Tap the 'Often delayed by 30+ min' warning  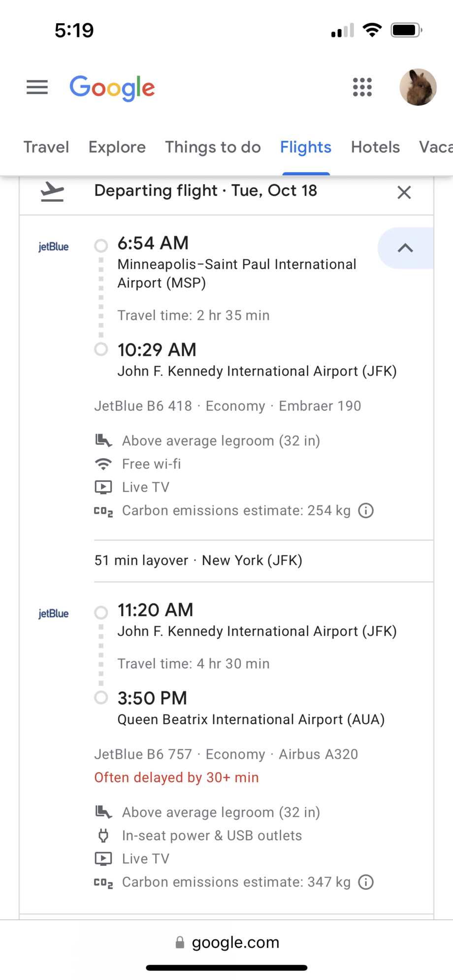point(176,778)
